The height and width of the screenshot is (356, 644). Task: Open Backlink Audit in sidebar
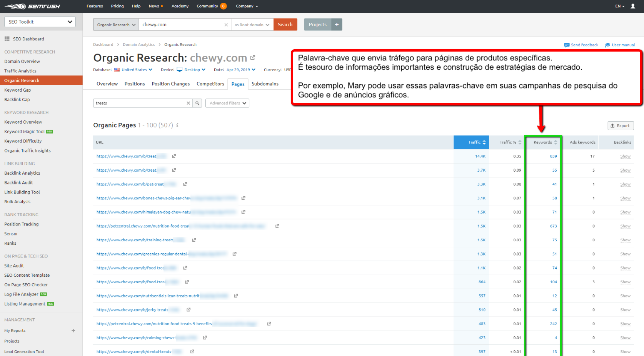coord(18,183)
